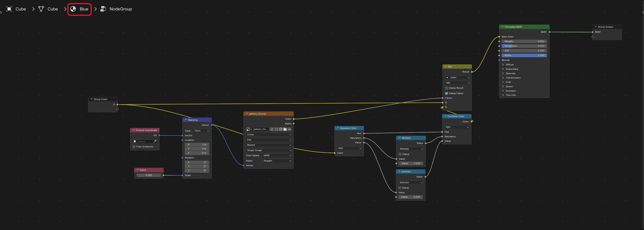The image size is (644, 230).
Task: Expand the Subsurface panel in Principled BSDF
Action: (512, 69)
